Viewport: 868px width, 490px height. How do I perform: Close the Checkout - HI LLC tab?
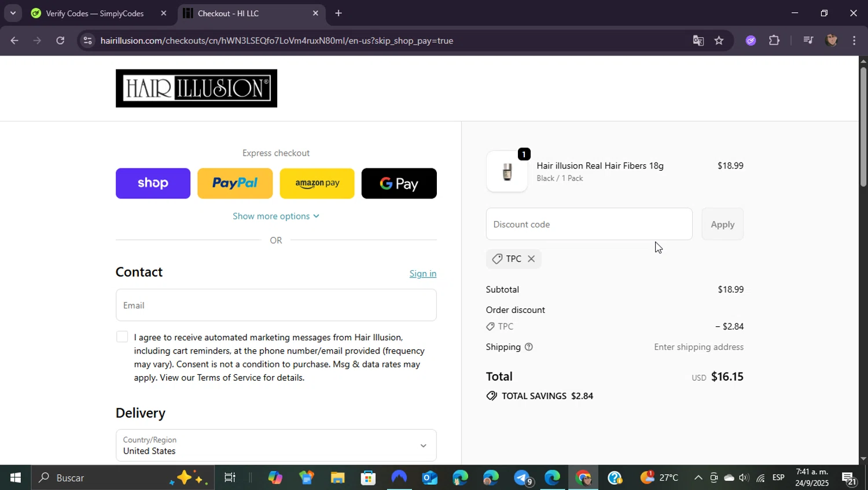coord(315,13)
